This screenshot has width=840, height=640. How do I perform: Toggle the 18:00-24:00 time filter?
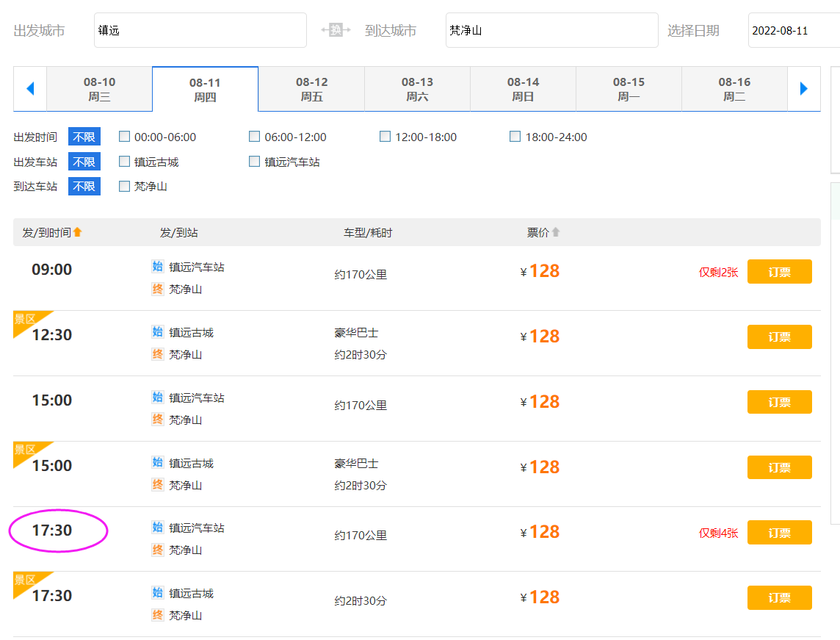tap(515, 137)
